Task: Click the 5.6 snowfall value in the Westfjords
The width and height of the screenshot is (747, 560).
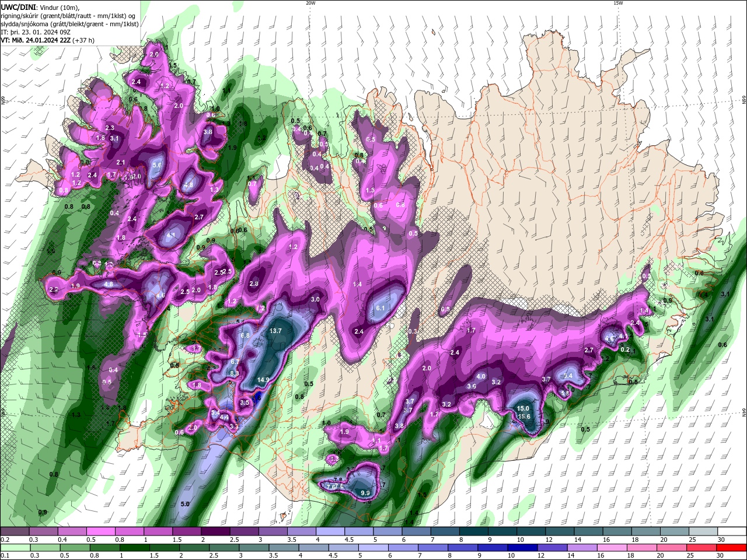Action: pyautogui.click(x=156, y=166)
